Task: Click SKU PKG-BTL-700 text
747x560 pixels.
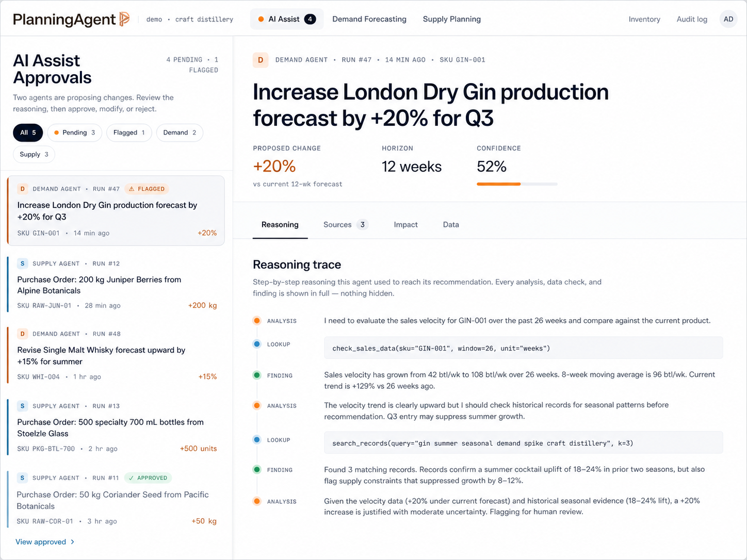Action: [x=46, y=449]
